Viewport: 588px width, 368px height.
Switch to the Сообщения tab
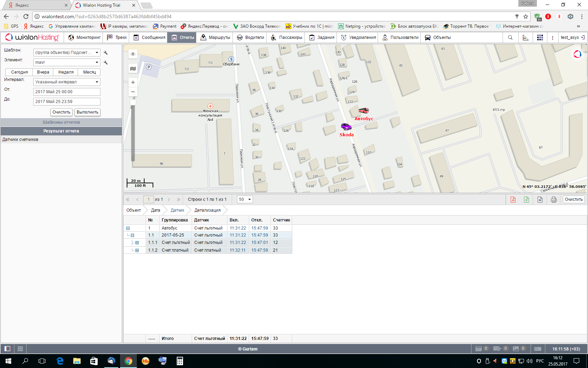pos(149,38)
